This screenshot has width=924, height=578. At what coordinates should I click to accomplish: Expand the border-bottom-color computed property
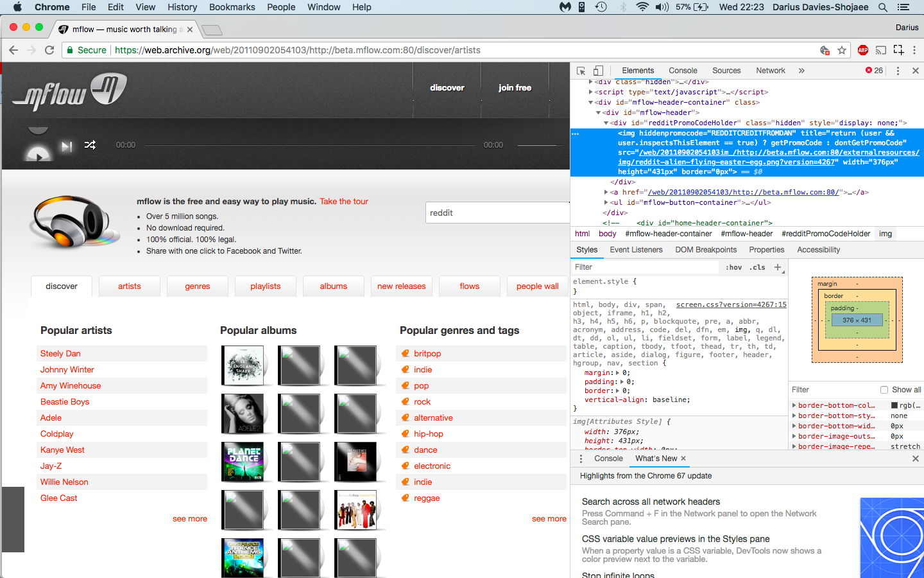(x=794, y=406)
